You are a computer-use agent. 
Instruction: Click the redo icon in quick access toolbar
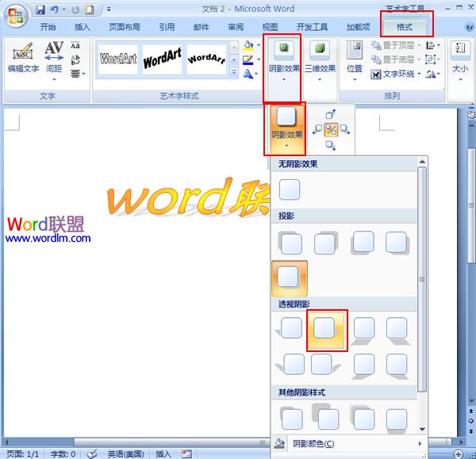tap(75, 10)
